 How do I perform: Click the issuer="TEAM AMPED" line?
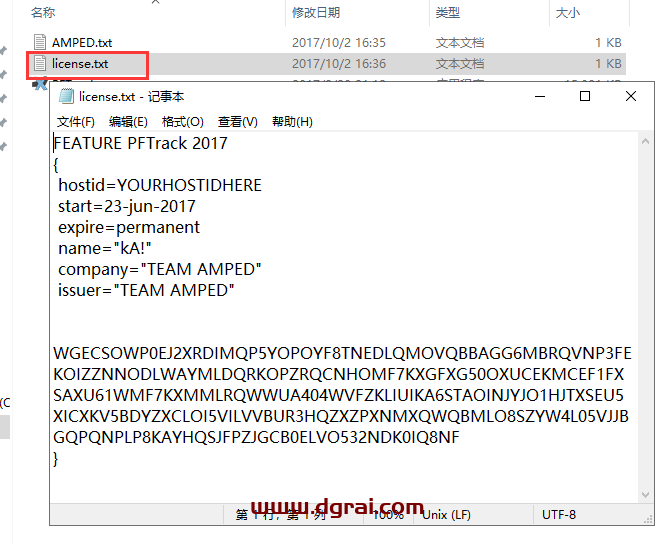(146, 290)
